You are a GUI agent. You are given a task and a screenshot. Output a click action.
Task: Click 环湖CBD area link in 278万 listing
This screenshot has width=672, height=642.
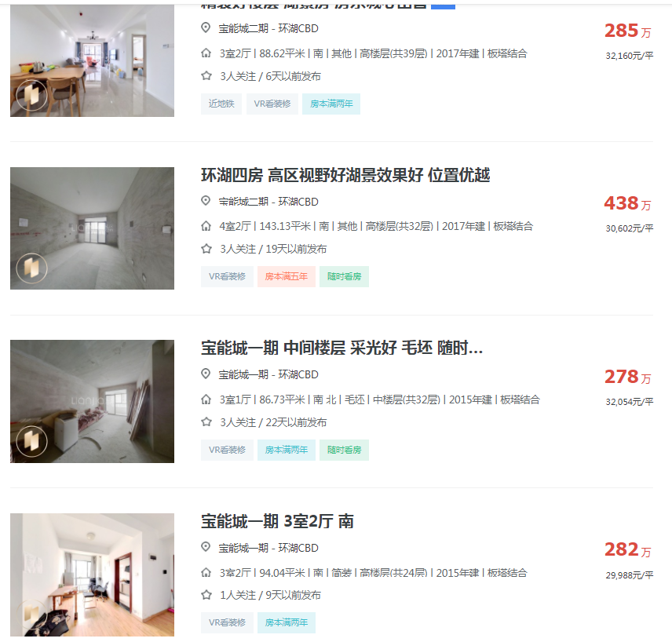(x=298, y=374)
